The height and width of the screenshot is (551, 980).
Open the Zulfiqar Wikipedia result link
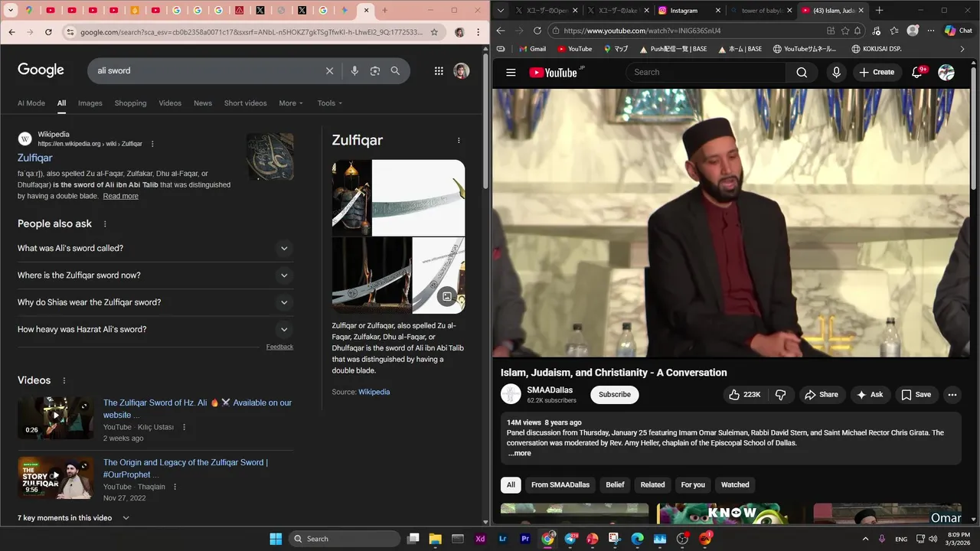tap(35, 158)
